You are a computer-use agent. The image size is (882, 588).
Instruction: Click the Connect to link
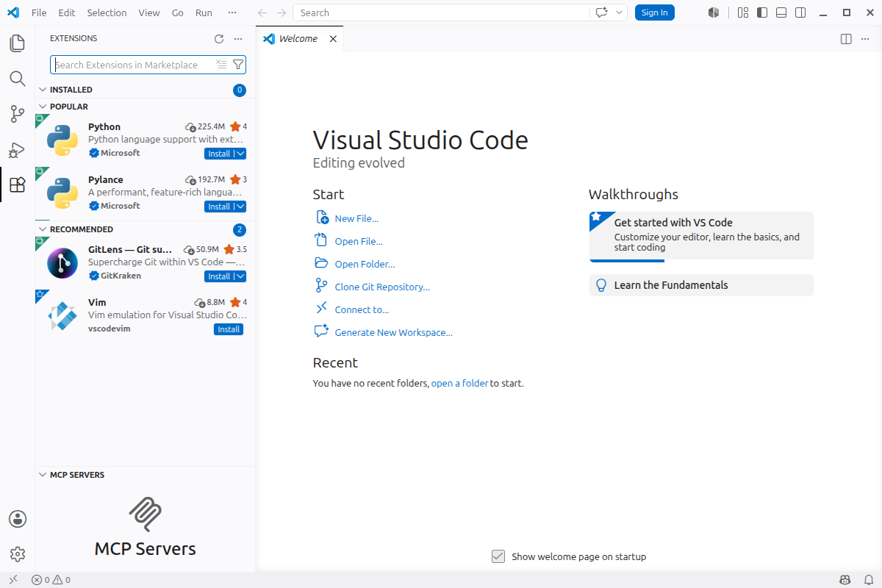coord(362,309)
